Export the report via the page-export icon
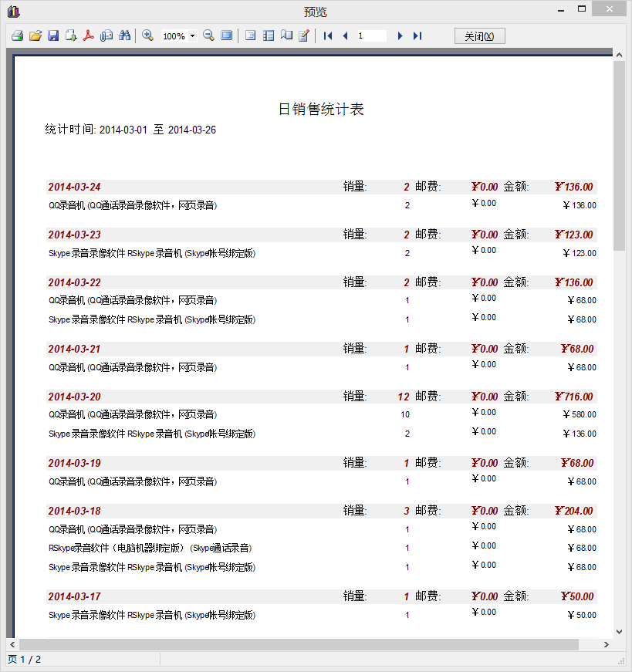 point(70,35)
